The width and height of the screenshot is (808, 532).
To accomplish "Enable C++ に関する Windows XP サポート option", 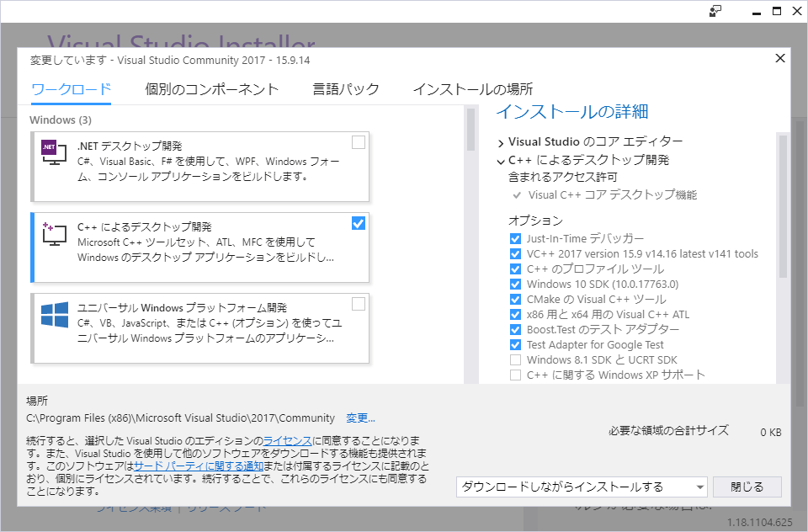I will [515, 375].
